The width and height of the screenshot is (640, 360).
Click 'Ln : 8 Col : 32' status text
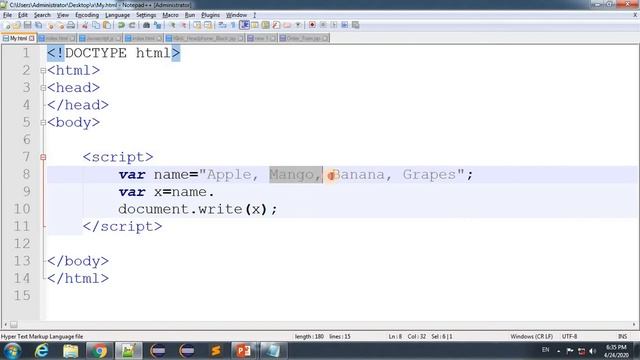pos(407,336)
